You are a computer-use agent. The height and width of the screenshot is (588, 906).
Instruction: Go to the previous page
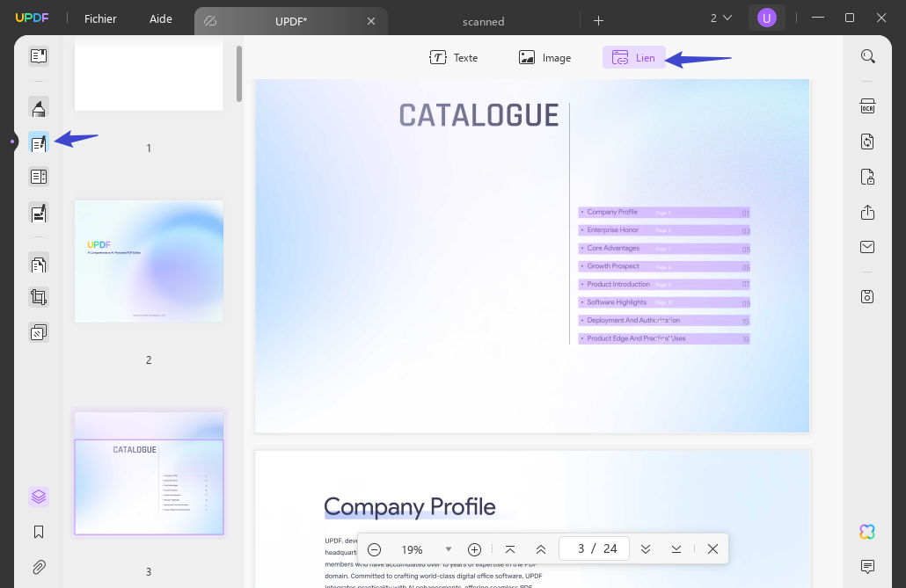pos(541,549)
